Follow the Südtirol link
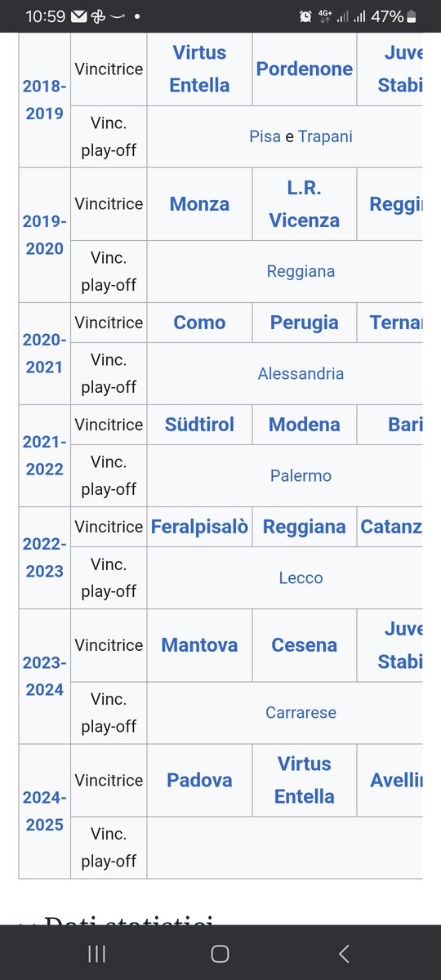Screen dimensions: 441x980 199,425
